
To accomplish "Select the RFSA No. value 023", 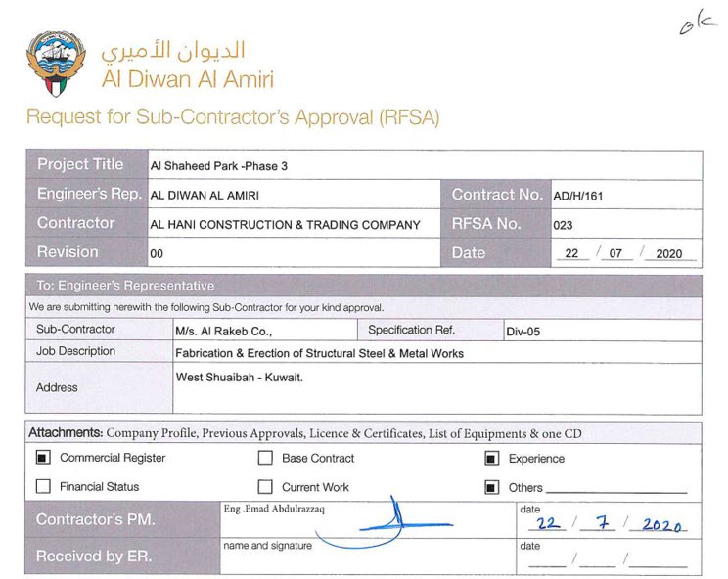I will coord(563,225).
